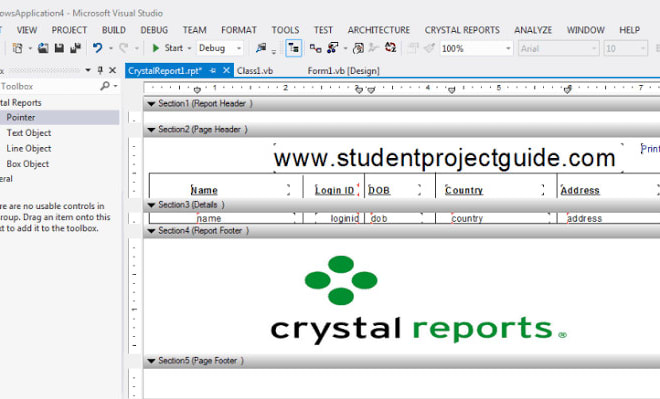Select the Name column heading object
The image size is (660, 399).
[240, 190]
